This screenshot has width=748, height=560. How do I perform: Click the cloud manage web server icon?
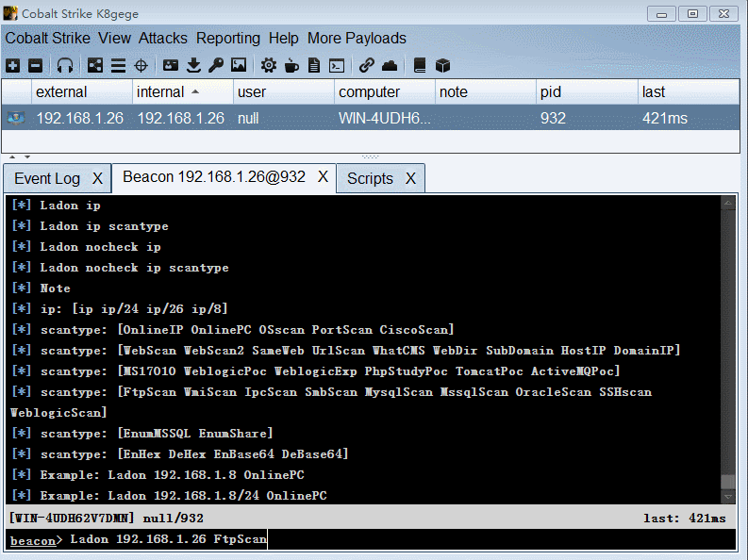390,65
